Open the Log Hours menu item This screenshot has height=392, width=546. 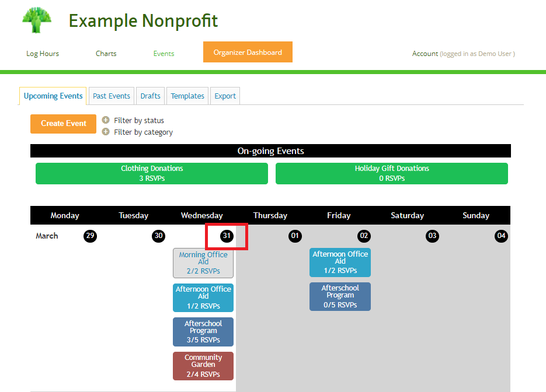(43, 54)
